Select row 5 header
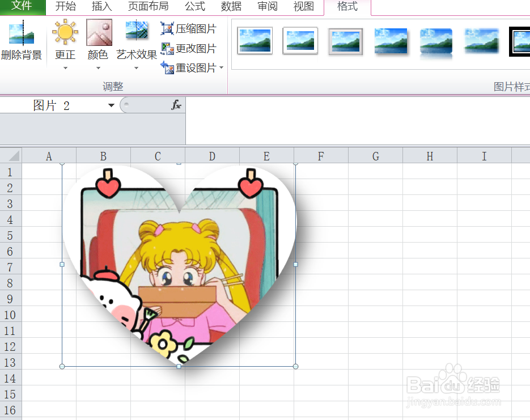The height and width of the screenshot is (420, 530). point(10,235)
